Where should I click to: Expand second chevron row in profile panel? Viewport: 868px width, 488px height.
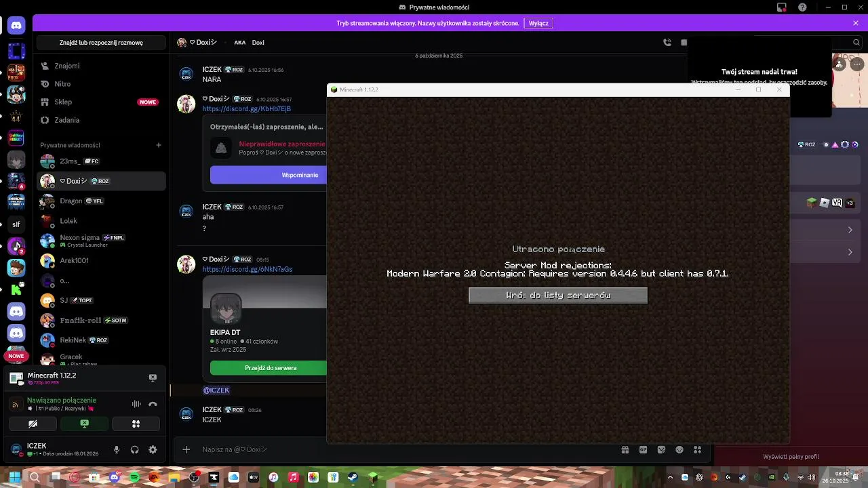coord(850,252)
